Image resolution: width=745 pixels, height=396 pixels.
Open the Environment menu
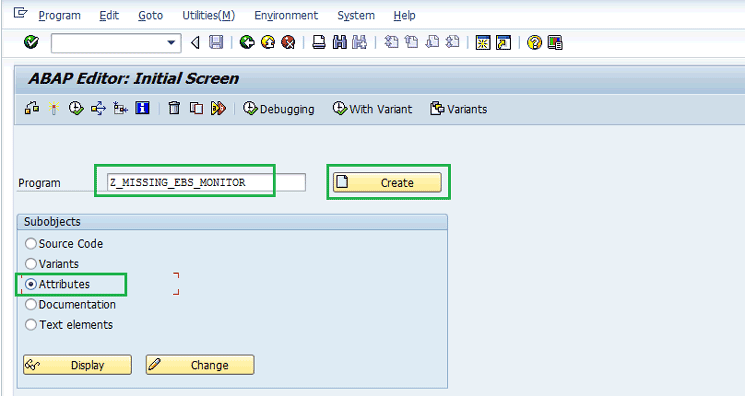[286, 16]
